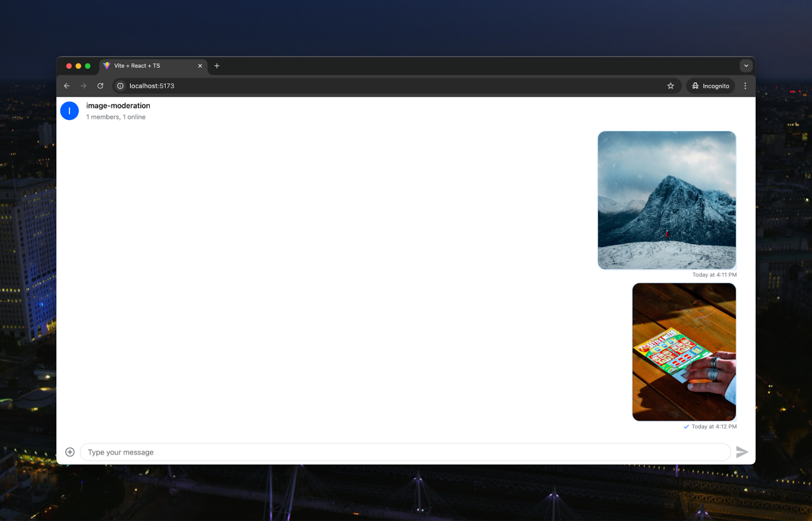812x521 pixels.
Task: Open a new browser tab
Action: tap(217, 65)
